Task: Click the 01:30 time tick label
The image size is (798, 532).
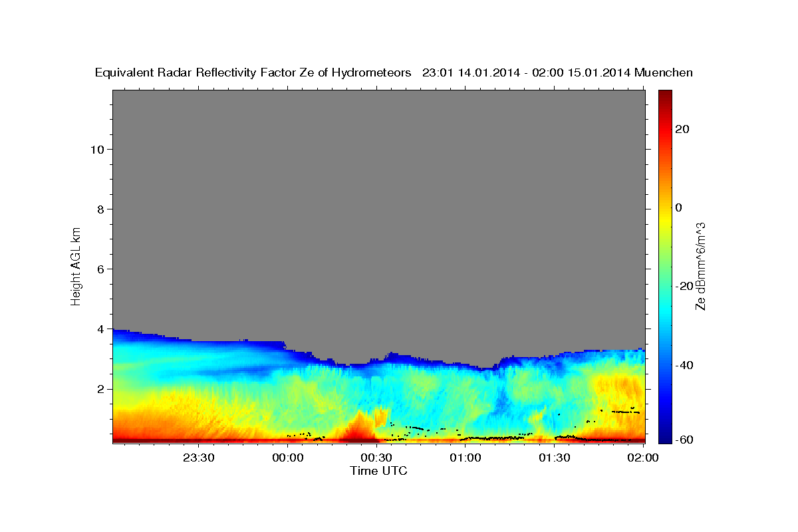Action: [x=554, y=458]
